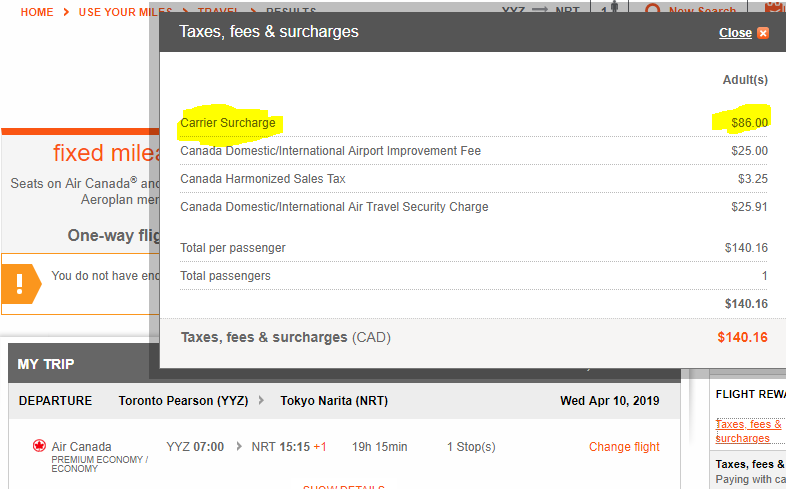Viewport: 786px width, 489px height.
Task: Click the passenger count person icon
Action: [614, 8]
